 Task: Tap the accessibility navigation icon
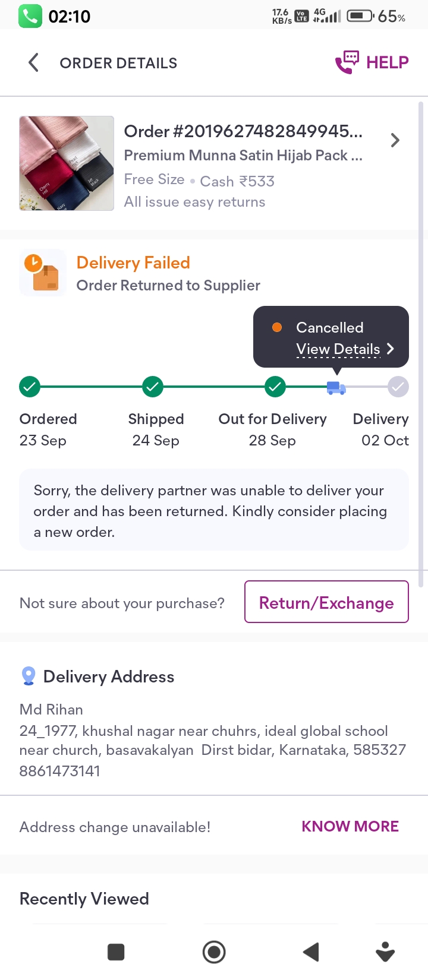click(x=385, y=951)
